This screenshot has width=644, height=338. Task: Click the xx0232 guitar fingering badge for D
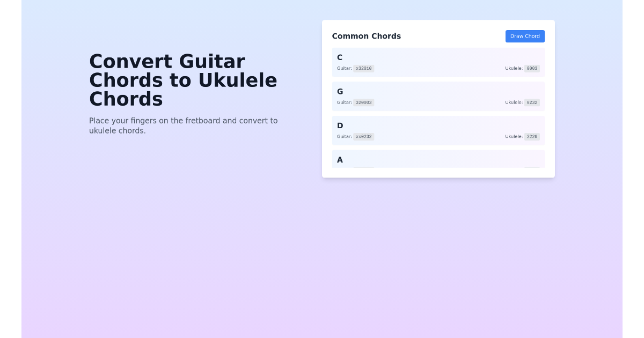363,136
